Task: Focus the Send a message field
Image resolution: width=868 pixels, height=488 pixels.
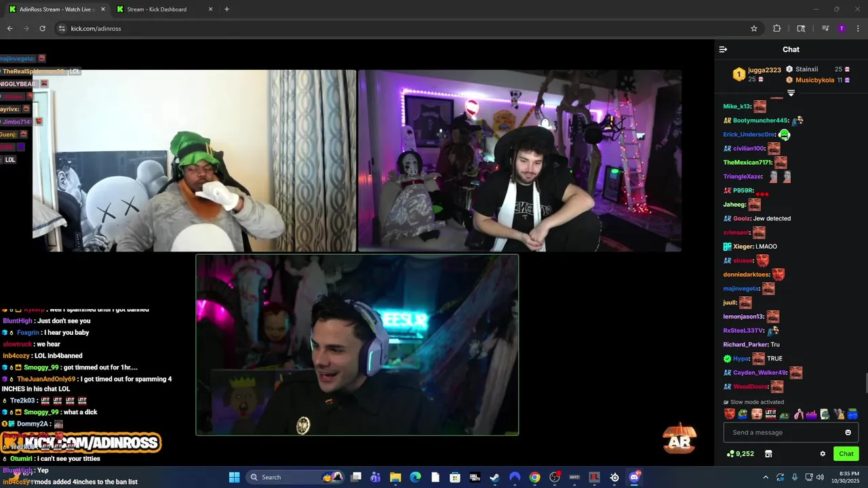Action: click(791, 432)
